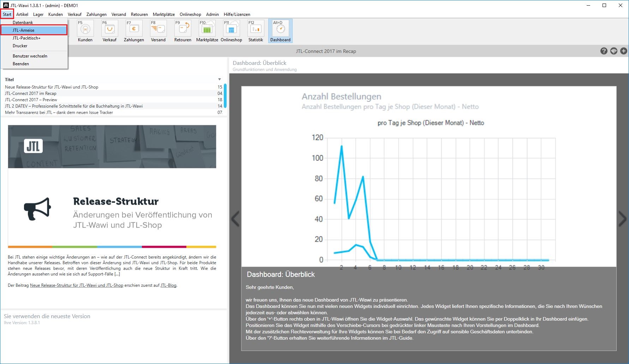
Task: Minimize the JTL-Wawi window
Action: pos(588,5)
